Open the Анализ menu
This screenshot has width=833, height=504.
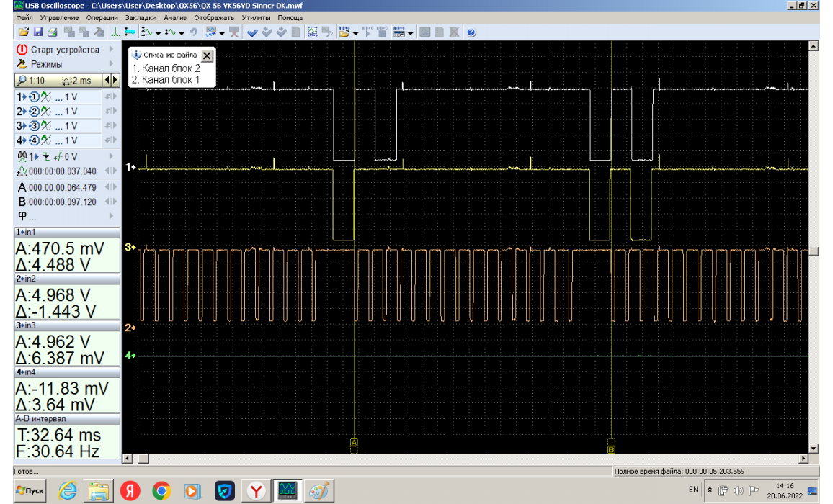pyautogui.click(x=174, y=17)
